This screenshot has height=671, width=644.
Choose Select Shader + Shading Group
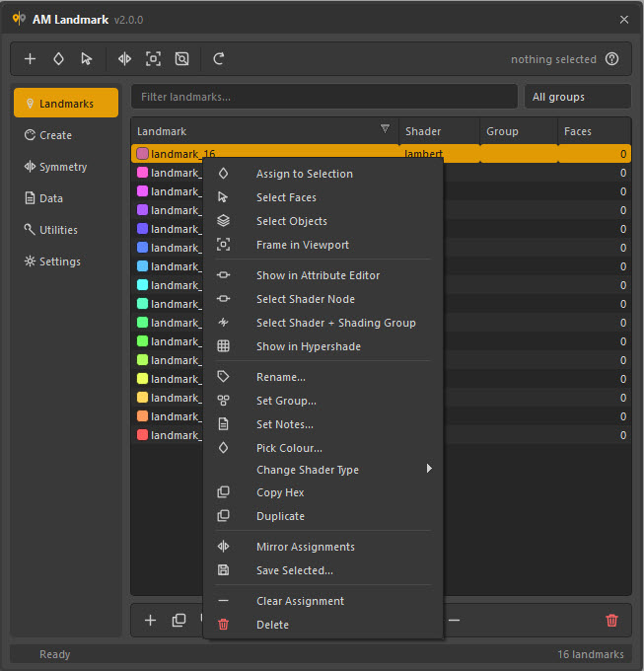pyautogui.click(x=323, y=323)
